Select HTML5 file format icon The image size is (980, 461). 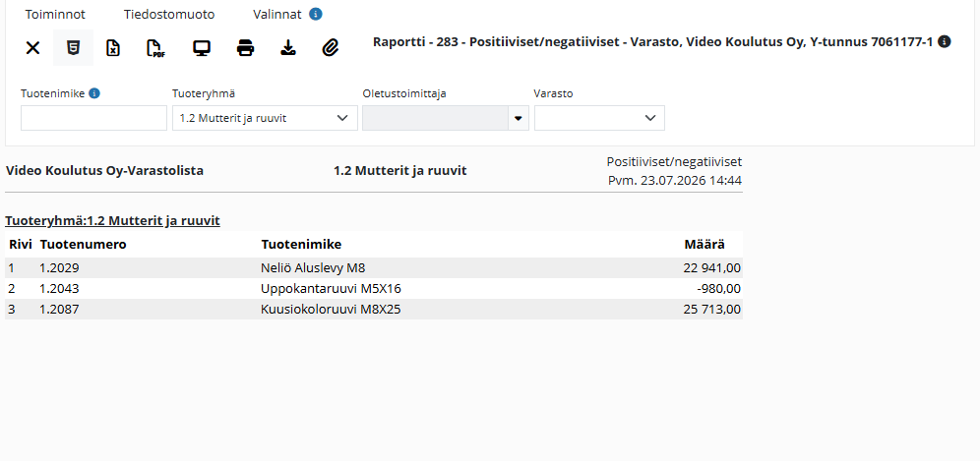tap(74, 48)
